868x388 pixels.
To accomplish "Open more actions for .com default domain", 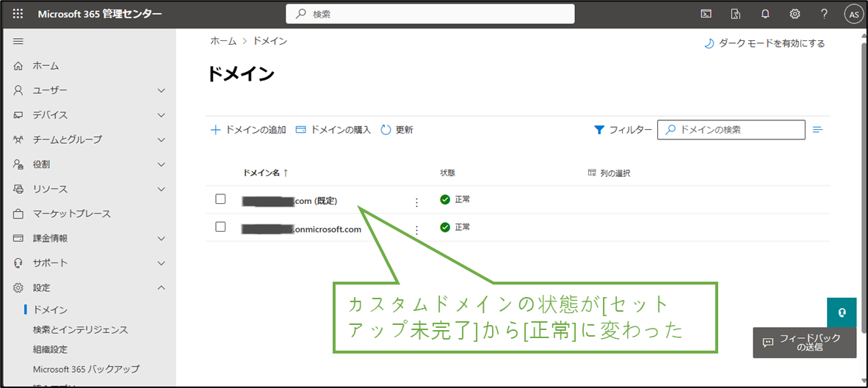I will pos(417,202).
